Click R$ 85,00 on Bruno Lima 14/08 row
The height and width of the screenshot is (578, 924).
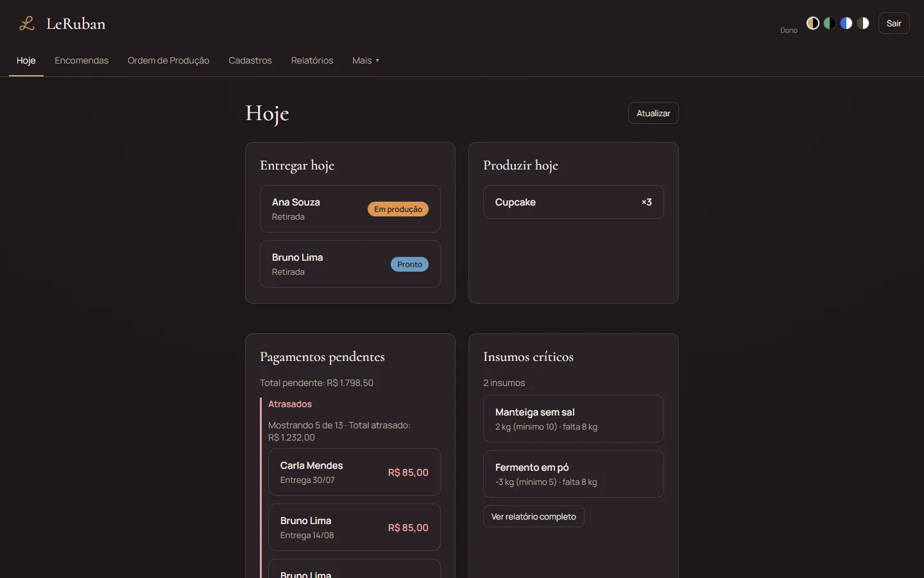click(x=408, y=528)
